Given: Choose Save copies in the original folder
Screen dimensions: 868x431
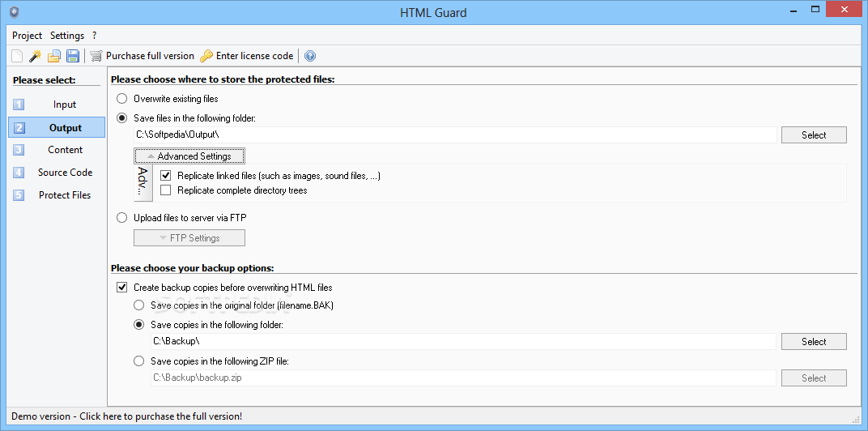Looking at the screenshot, I should click(139, 305).
